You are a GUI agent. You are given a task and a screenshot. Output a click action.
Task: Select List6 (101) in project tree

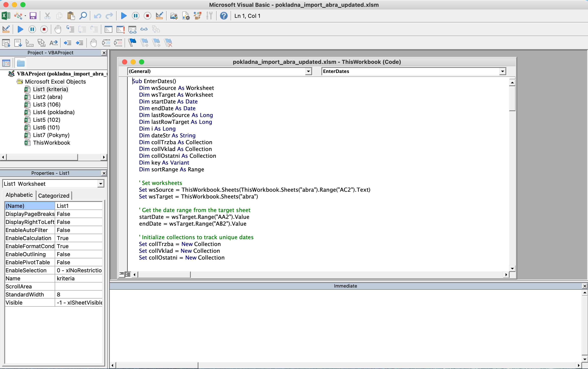coord(46,127)
